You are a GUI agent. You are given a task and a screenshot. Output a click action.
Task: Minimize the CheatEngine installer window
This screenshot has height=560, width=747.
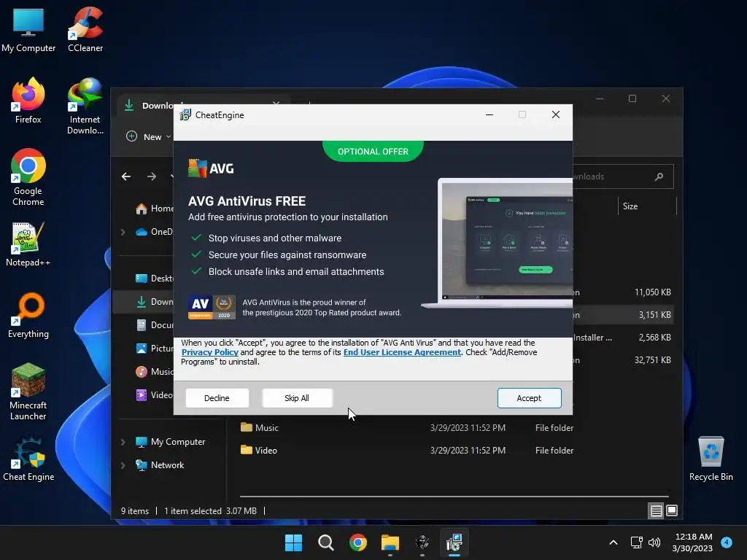[489, 114]
